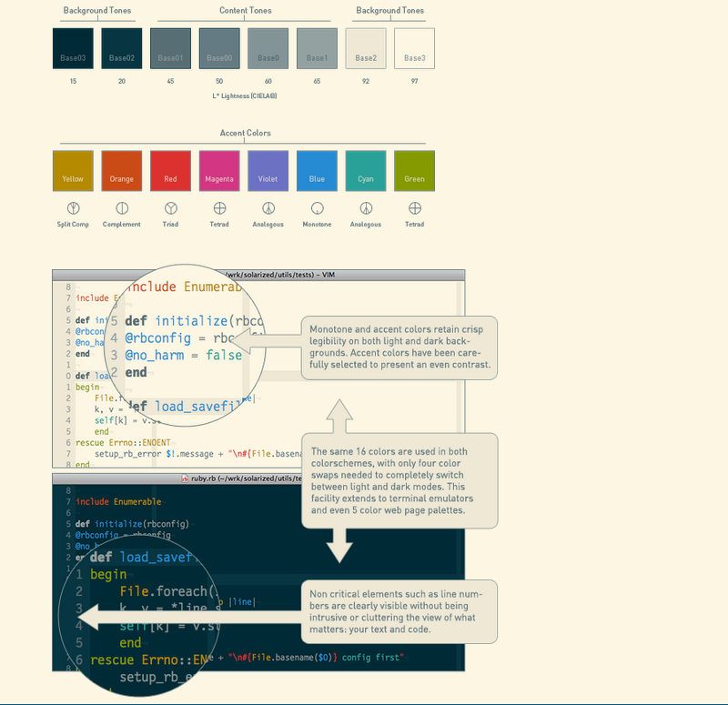The height and width of the screenshot is (705, 728).
Task: Select the Base2 background tone swatch
Action: click(x=364, y=47)
